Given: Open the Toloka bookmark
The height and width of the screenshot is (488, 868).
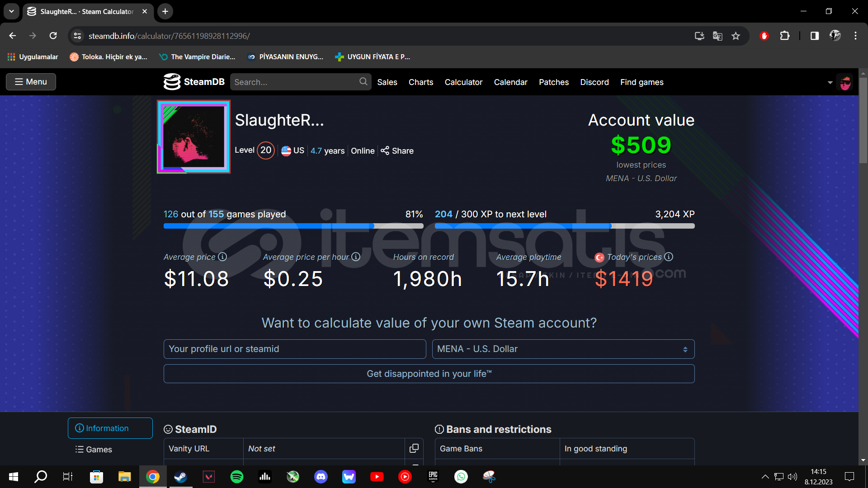Looking at the screenshot, I should (x=108, y=56).
